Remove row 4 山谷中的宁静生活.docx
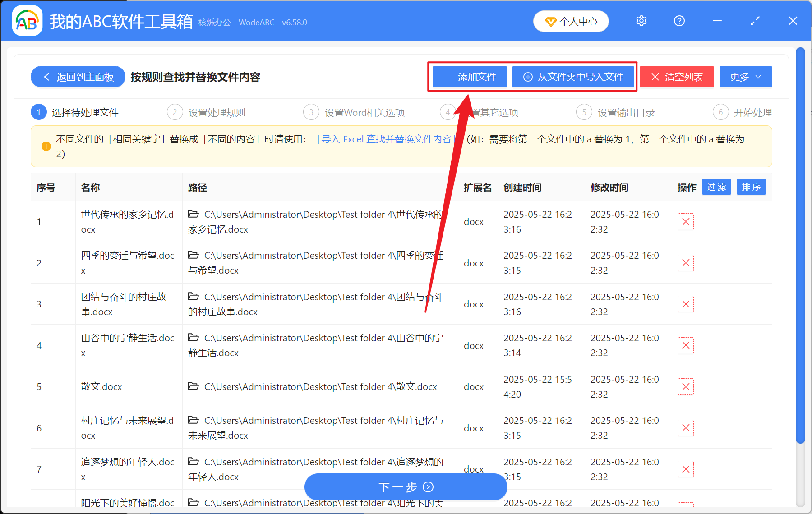 click(x=686, y=345)
